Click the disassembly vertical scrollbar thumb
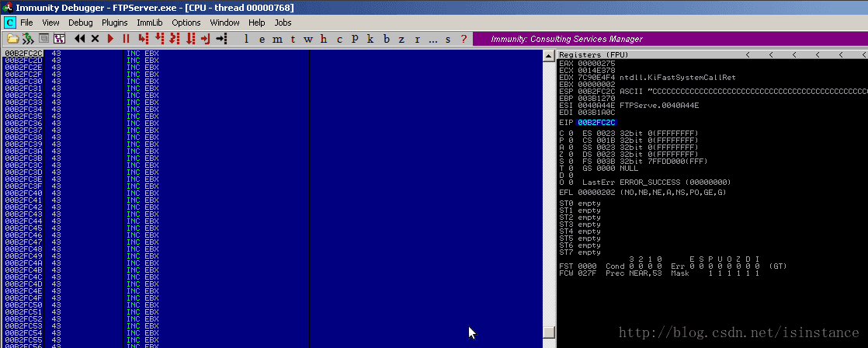 (549, 332)
